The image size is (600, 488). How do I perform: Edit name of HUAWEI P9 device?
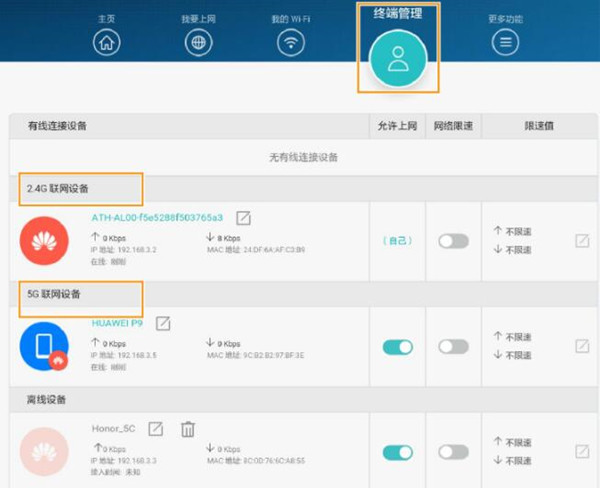coord(163,323)
